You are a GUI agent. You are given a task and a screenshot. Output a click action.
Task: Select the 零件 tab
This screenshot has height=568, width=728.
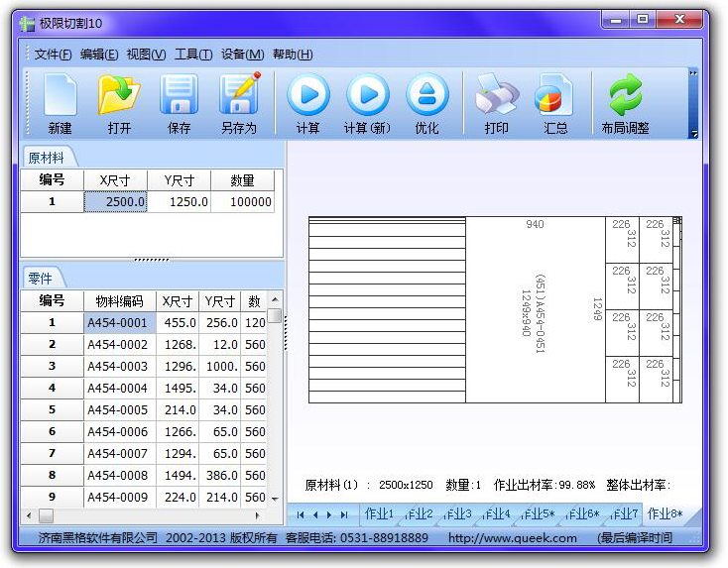(41, 279)
